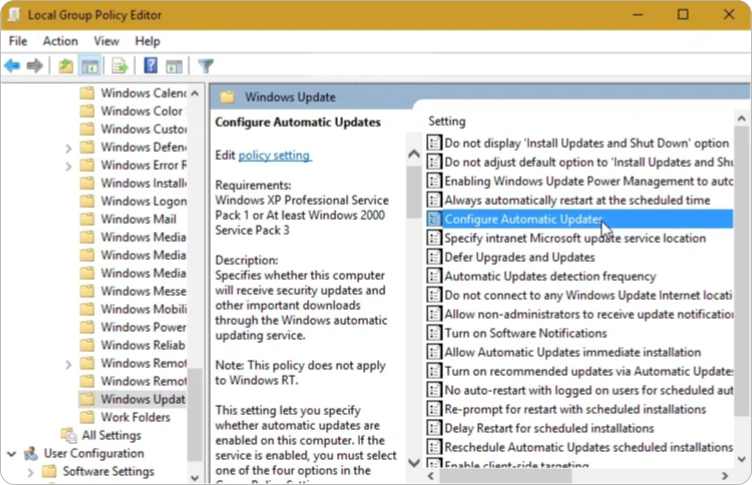Click the Local Group Policy Editor title bar icon
752x485 pixels.
(x=13, y=15)
